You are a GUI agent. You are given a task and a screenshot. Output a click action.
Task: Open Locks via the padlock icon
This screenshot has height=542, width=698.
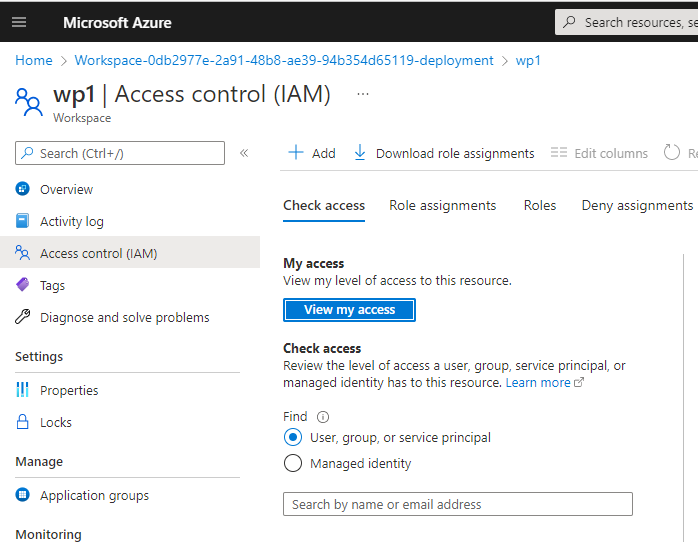pyautogui.click(x=23, y=422)
